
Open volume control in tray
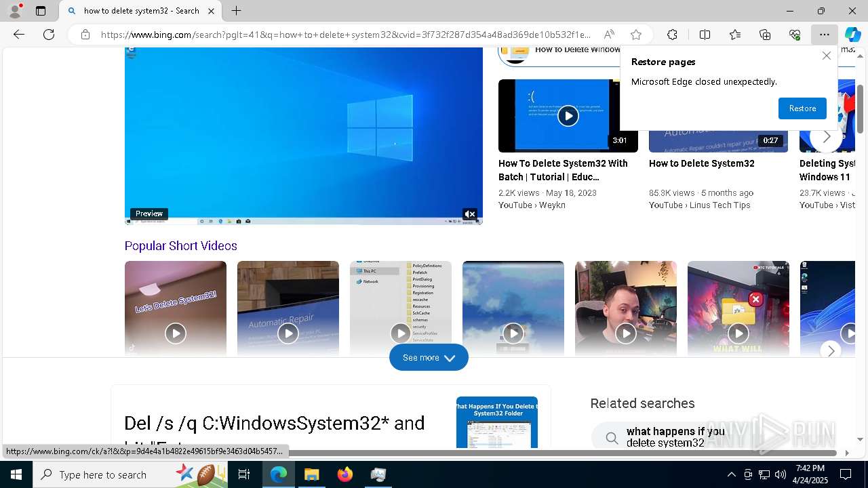pyautogui.click(x=780, y=474)
